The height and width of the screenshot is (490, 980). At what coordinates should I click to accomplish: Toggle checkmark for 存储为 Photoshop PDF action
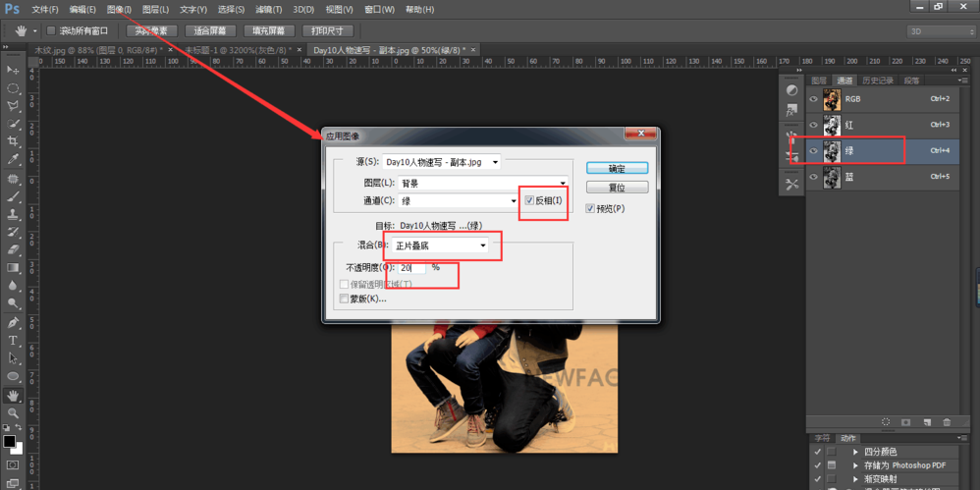(x=817, y=465)
